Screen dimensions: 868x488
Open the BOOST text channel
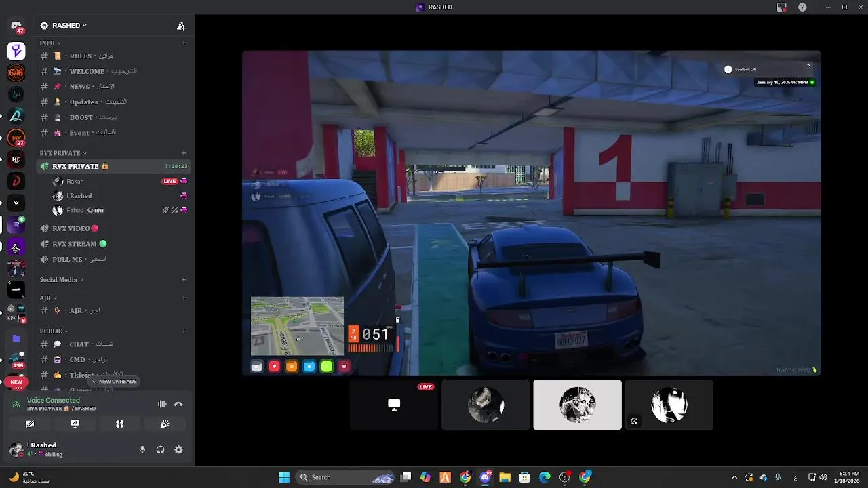[x=113, y=117]
